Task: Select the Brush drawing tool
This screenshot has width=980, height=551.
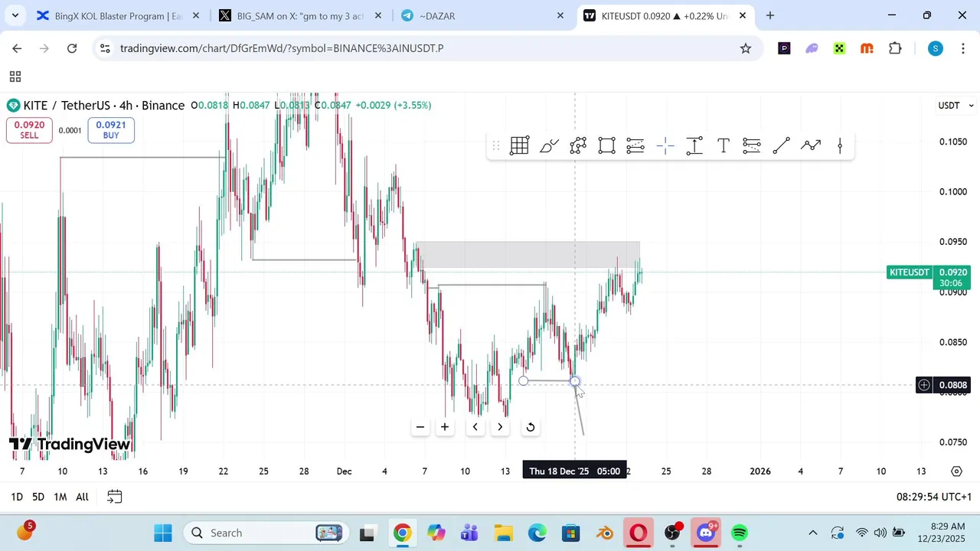Action: coord(549,145)
